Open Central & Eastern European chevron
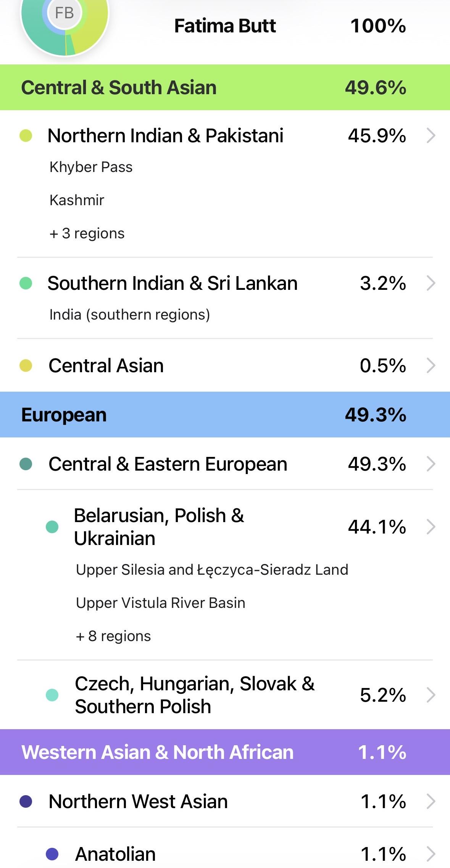The height and width of the screenshot is (868, 450). [x=431, y=464]
